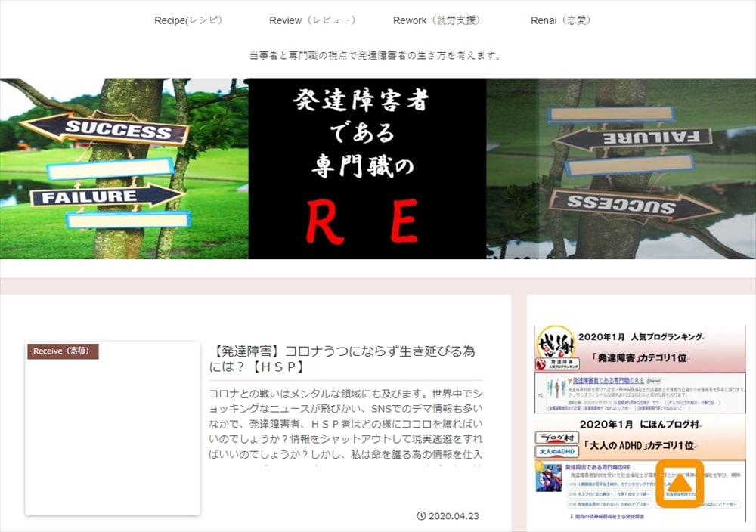Open the Review(レビュー) menu

click(311, 20)
